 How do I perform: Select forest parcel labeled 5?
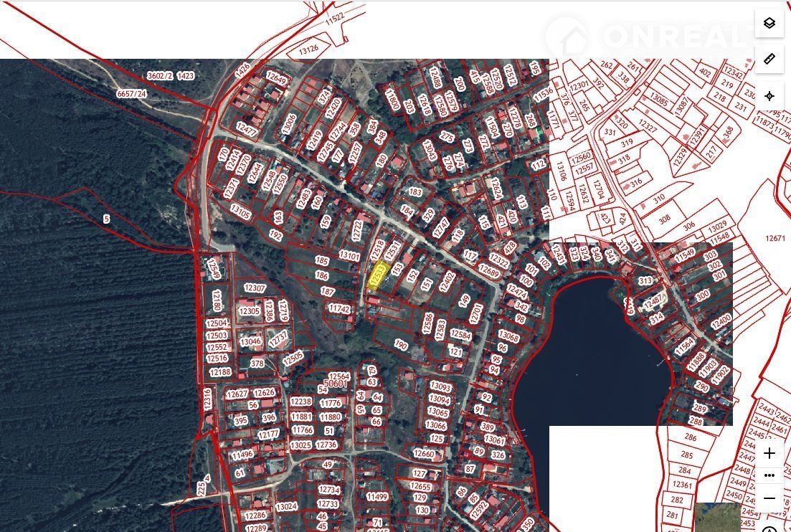click(106, 219)
